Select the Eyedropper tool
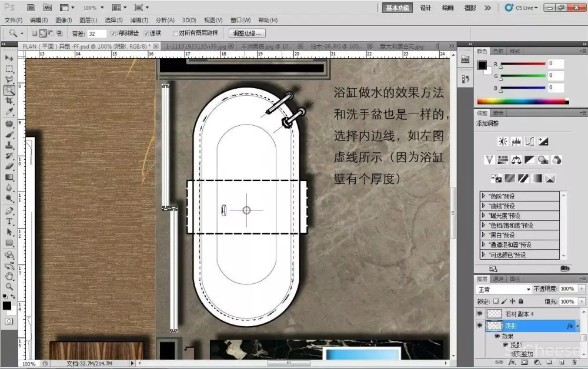The image size is (588, 369). [x=9, y=112]
